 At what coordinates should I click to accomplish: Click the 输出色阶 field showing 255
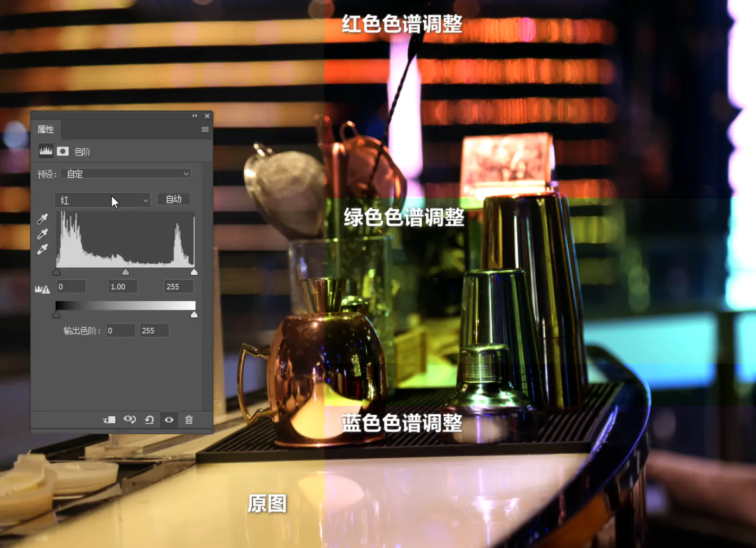click(x=154, y=330)
